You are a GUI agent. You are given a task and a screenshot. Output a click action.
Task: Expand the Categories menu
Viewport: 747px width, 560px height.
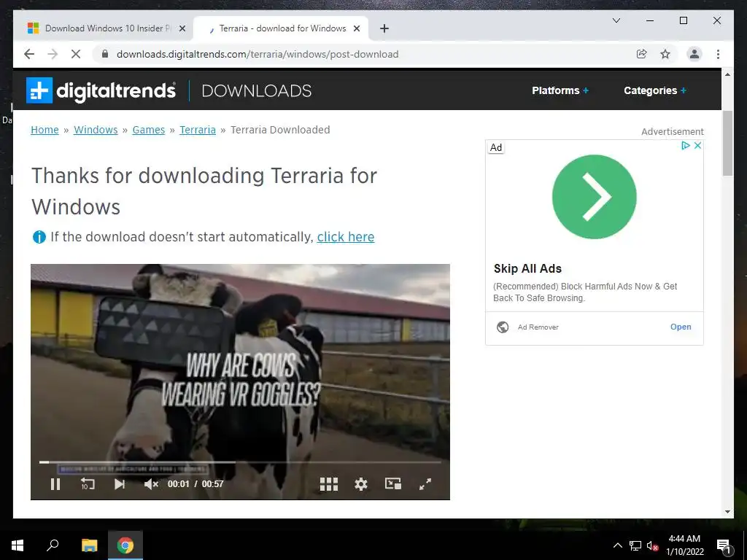click(655, 90)
